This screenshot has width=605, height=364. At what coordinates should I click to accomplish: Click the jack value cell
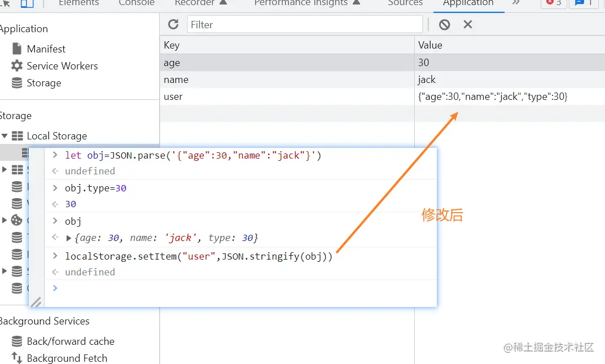tap(510, 80)
